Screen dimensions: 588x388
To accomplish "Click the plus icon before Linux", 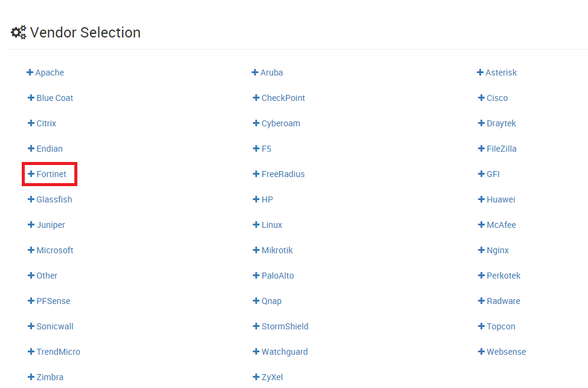I will [x=256, y=225].
